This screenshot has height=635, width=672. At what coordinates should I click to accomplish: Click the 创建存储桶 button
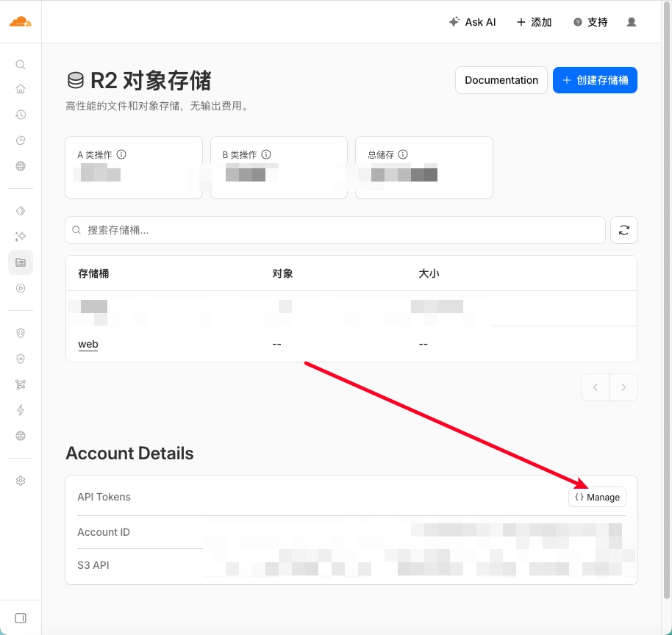point(594,80)
